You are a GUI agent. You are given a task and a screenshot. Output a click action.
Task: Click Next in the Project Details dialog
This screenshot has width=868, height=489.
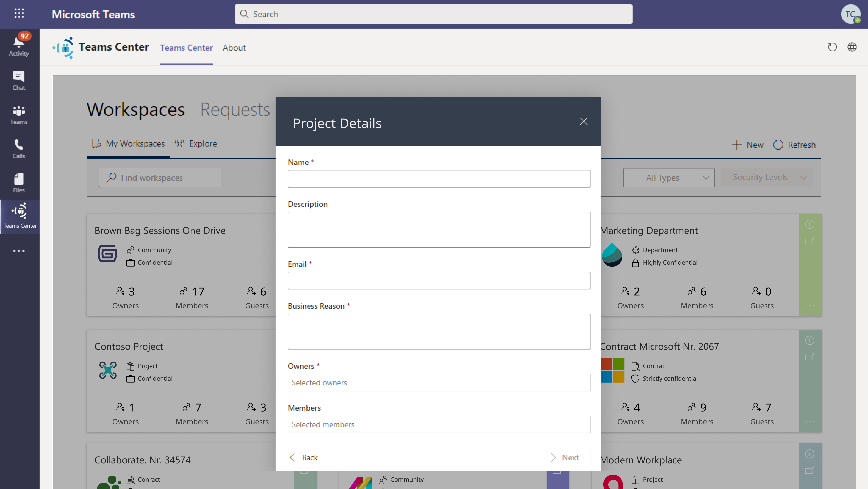(565, 458)
